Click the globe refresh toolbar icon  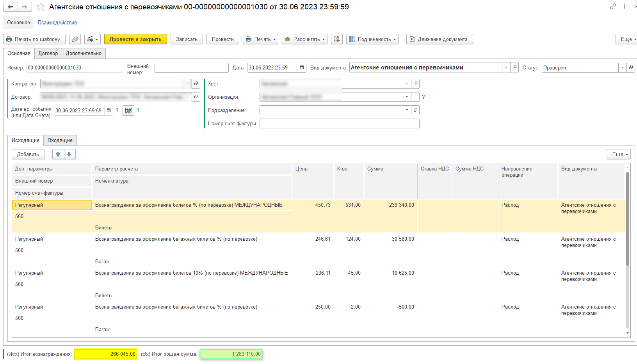coord(337,39)
